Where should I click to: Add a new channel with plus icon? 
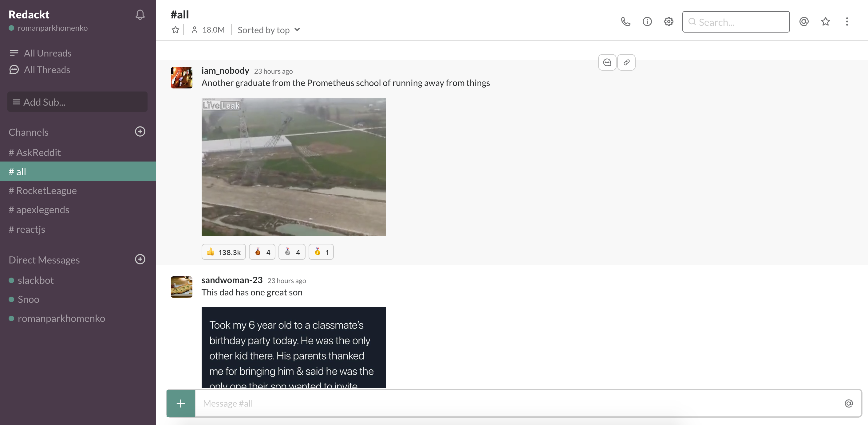tap(140, 132)
